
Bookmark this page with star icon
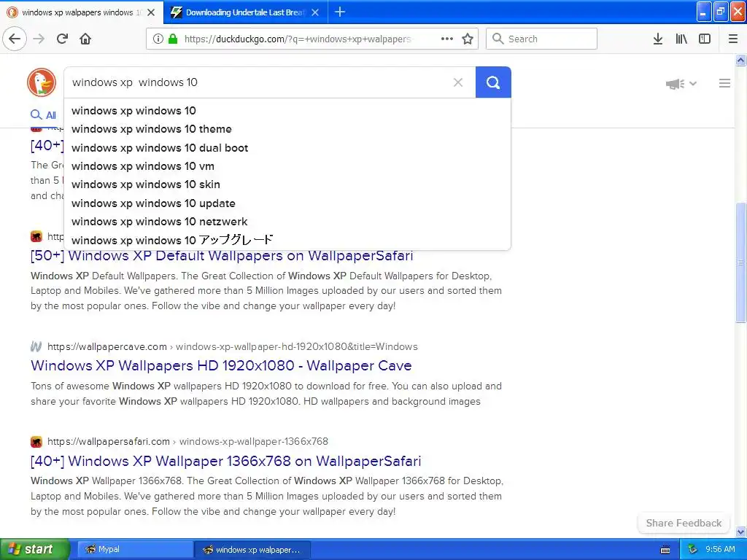(x=468, y=39)
